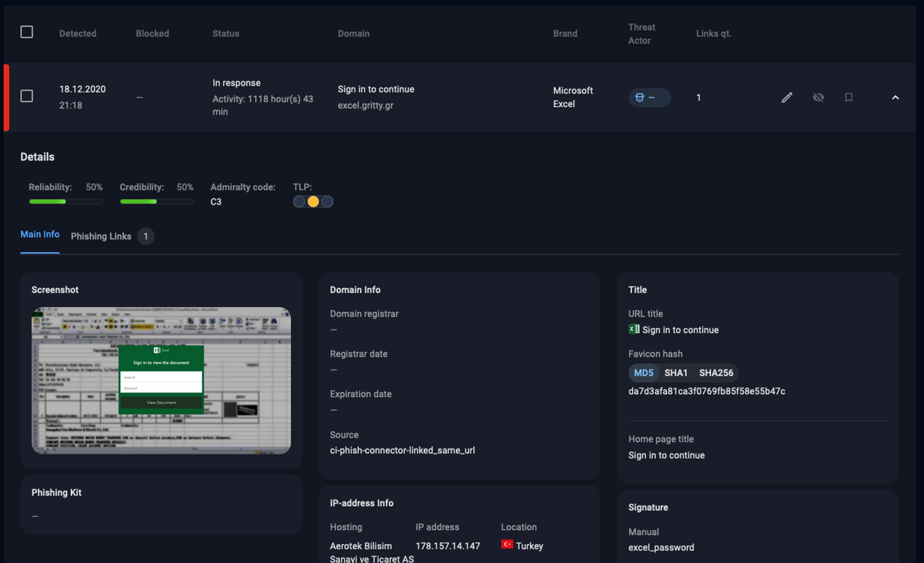Click the IP address 178.157.14.147

[448, 546]
